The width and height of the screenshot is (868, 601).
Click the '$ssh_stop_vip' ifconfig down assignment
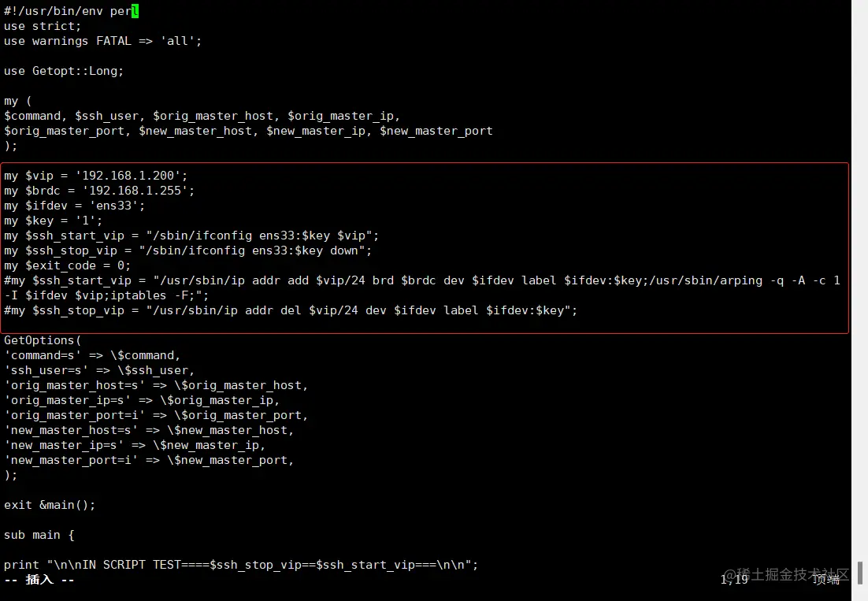click(187, 250)
